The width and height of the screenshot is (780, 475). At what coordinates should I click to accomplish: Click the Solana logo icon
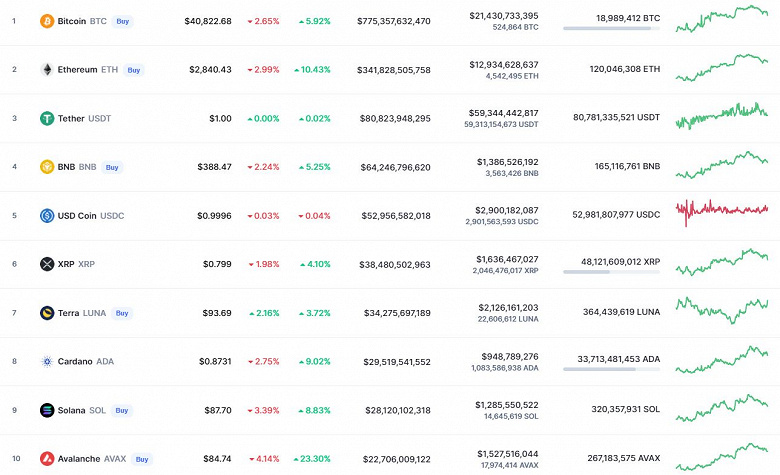(46, 410)
